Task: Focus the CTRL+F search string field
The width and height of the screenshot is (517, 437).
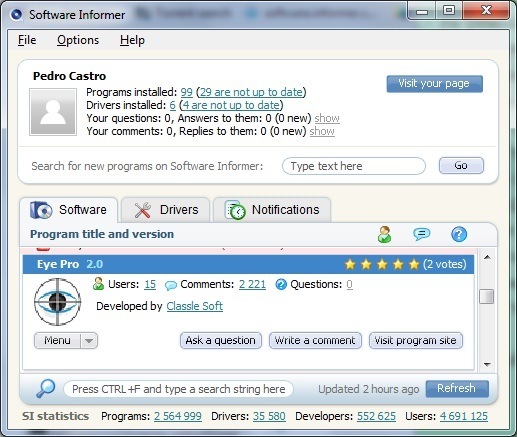Action: tap(178, 389)
